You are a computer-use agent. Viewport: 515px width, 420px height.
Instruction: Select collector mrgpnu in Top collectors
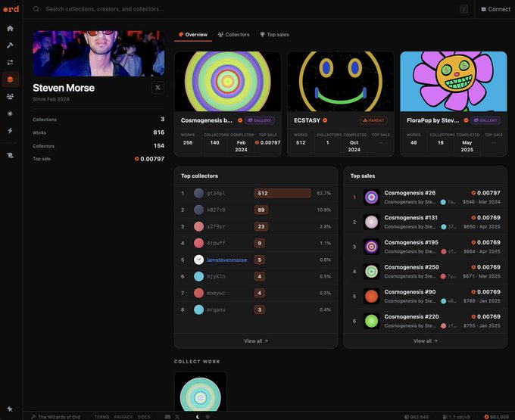click(x=256, y=310)
